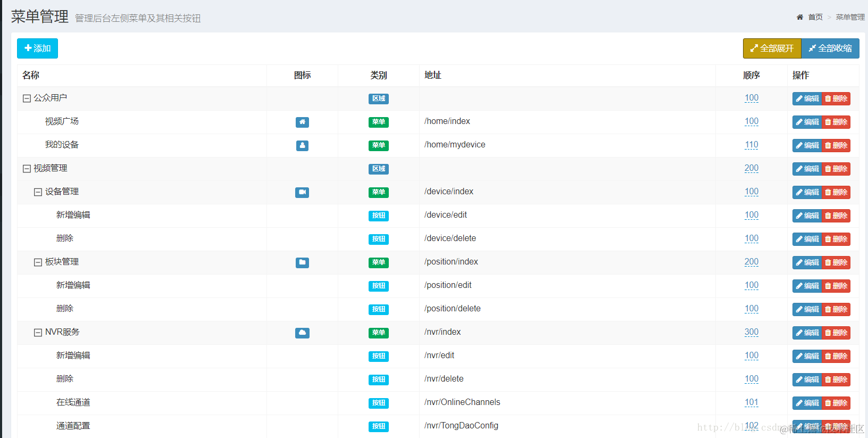Delete the 视频广场 menu entry

836,122
